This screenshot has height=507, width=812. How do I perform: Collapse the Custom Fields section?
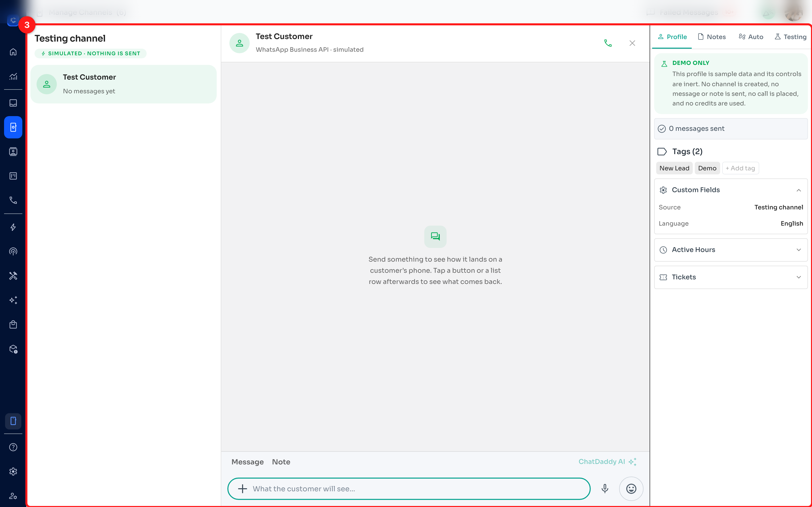[x=799, y=190]
